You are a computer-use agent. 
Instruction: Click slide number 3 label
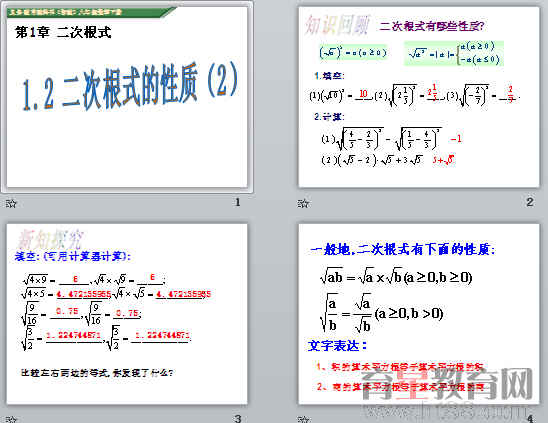click(x=238, y=418)
